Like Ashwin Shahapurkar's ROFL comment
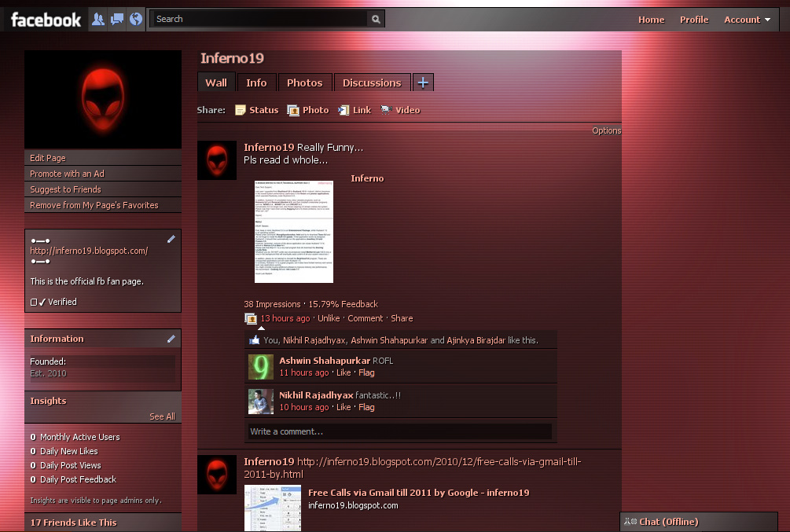 (x=344, y=372)
